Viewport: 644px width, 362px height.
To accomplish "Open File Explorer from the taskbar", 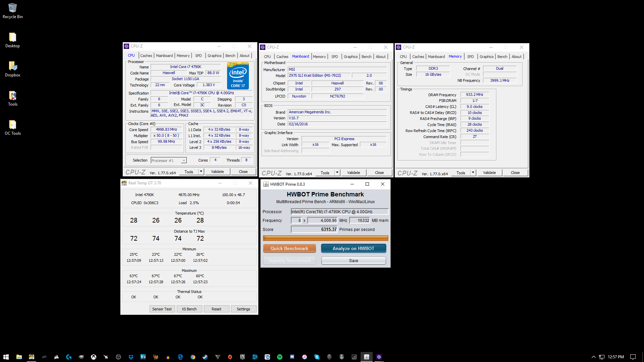I will click(19, 357).
